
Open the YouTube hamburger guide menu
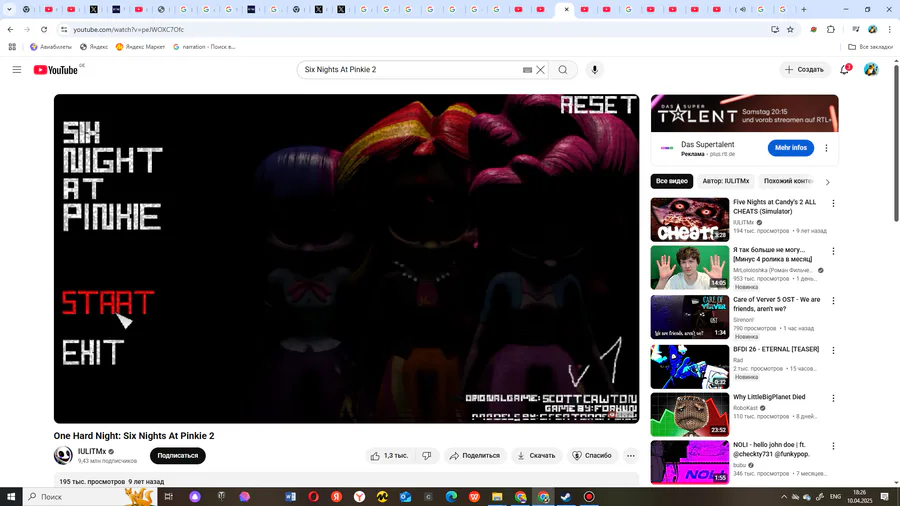pos(17,69)
